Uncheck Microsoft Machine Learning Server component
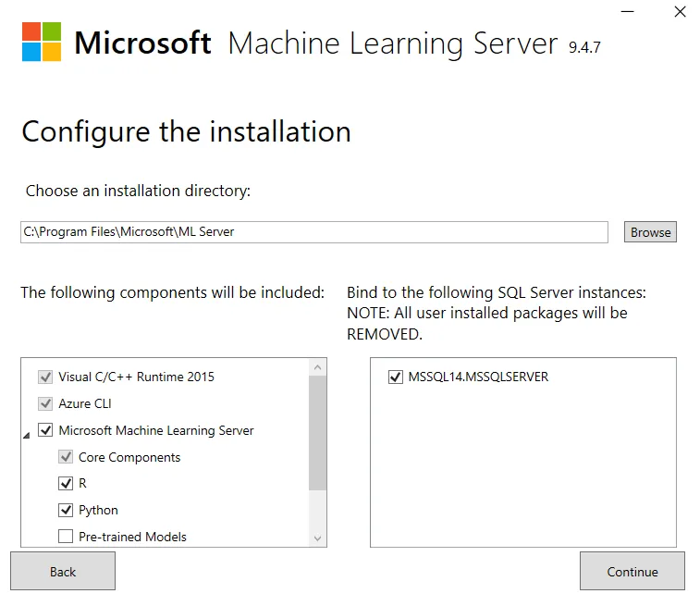This screenshot has width=700, height=606. 45,430
